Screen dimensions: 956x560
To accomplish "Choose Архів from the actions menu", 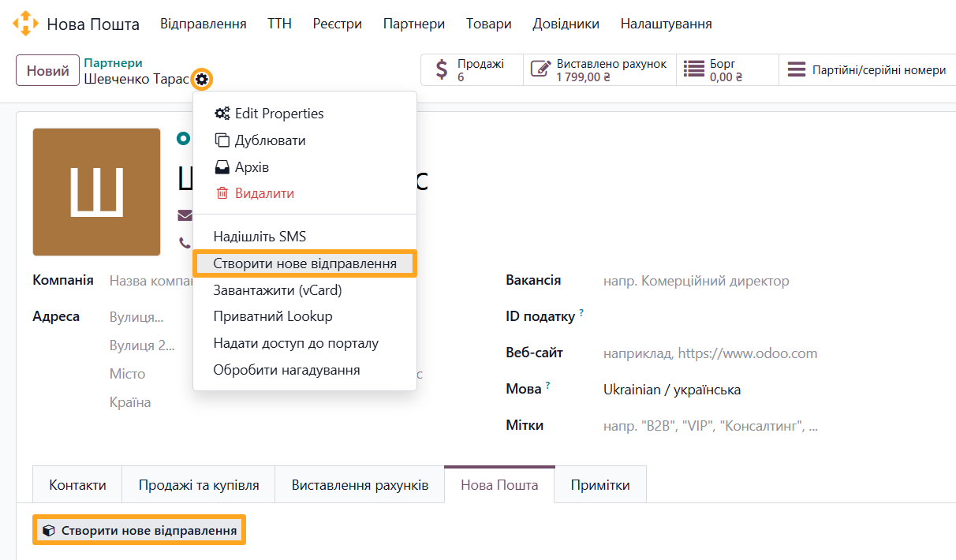I will click(x=304, y=167).
